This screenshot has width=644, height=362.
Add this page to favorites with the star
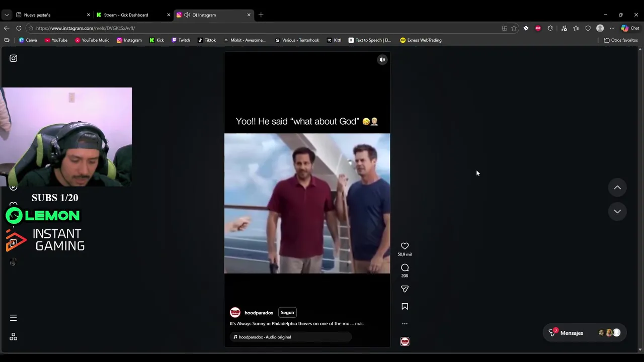[514, 28]
